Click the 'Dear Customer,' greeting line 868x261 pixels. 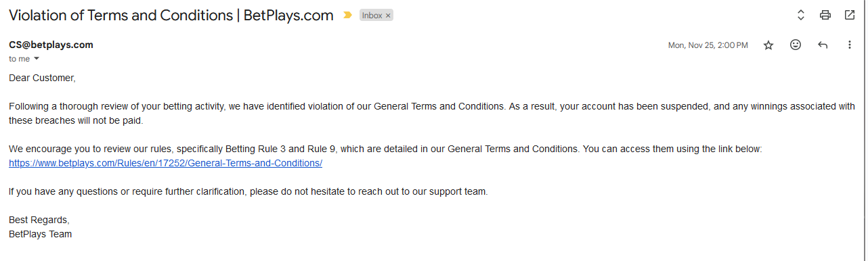(x=42, y=78)
